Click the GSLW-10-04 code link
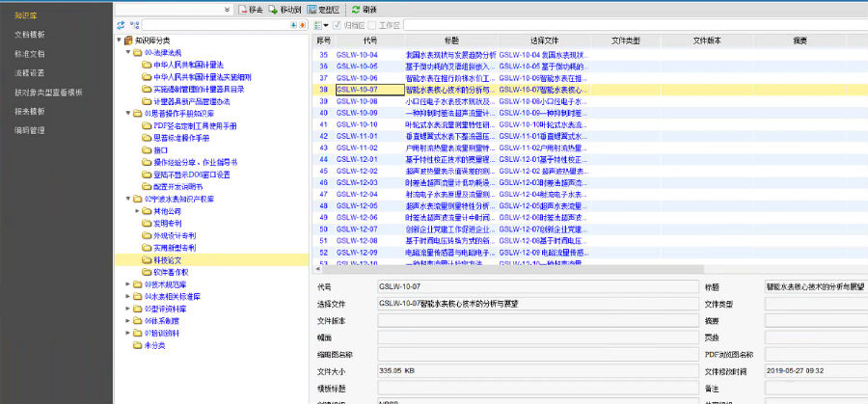Screen dimensions: 868x404 point(356,55)
